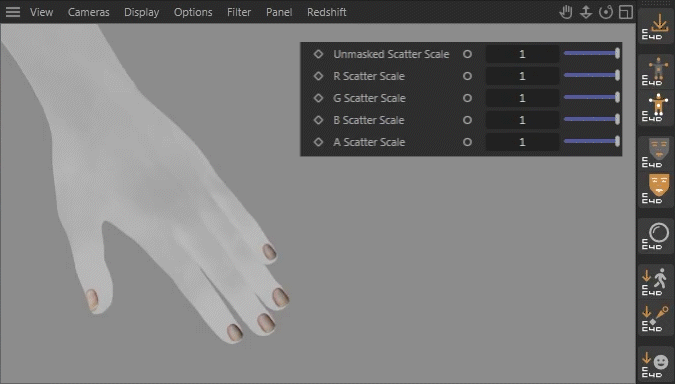Open the viewport hamburger menu
Viewport: 675px width, 384px height.
(13, 12)
